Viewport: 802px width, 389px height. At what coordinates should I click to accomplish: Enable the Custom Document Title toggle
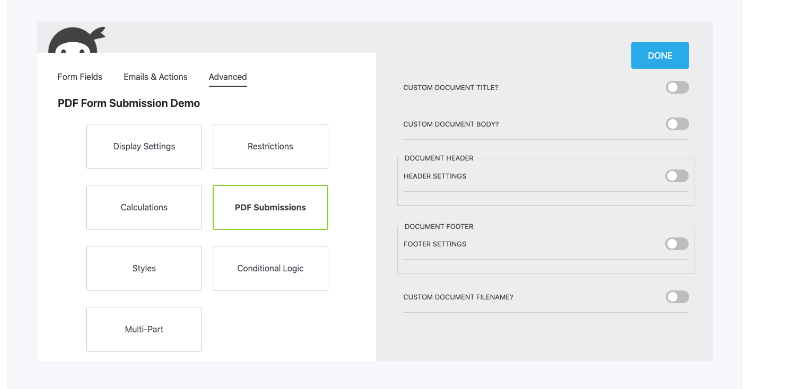(x=677, y=87)
